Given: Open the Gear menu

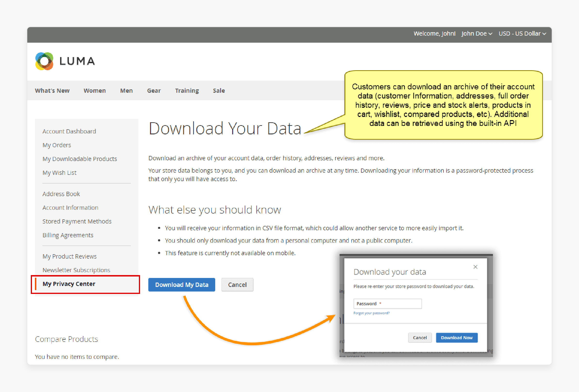Looking at the screenshot, I should [154, 91].
